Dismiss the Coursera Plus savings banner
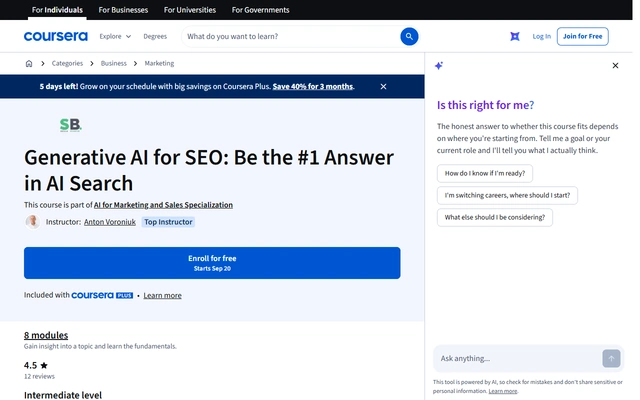Viewport: 640px width, 400px height. (383, 87)
